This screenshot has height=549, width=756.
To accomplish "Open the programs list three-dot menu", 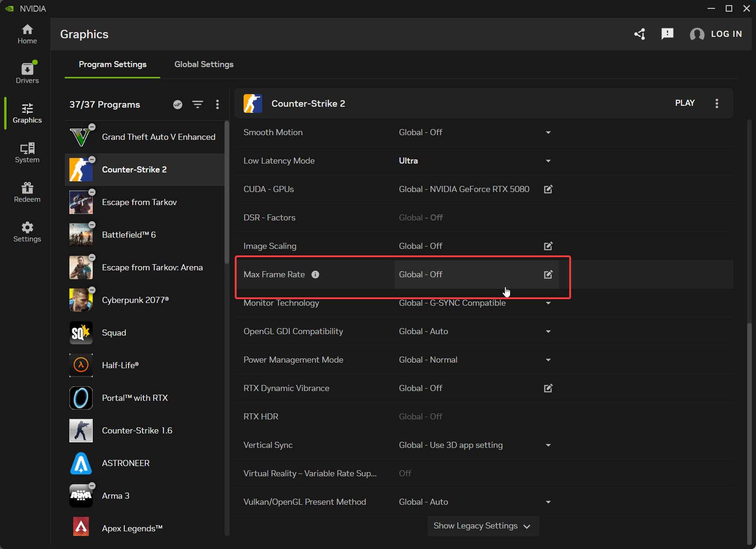I will [x=218, y=104].
